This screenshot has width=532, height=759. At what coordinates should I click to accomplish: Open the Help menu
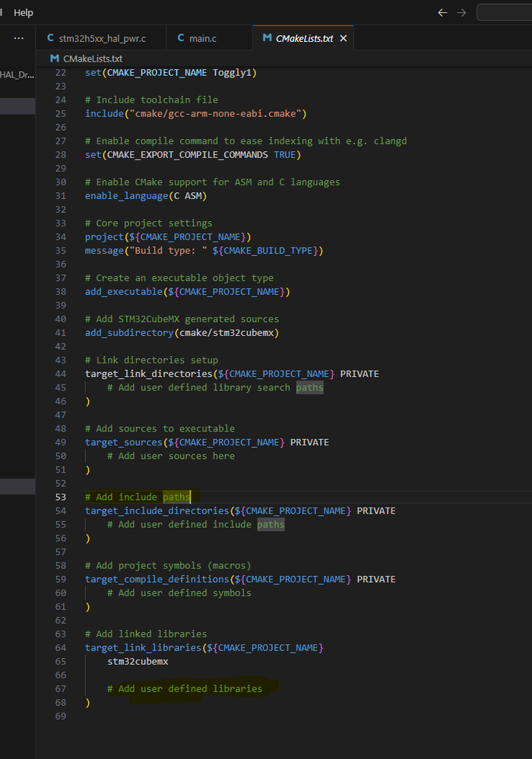tap(24, 13)
